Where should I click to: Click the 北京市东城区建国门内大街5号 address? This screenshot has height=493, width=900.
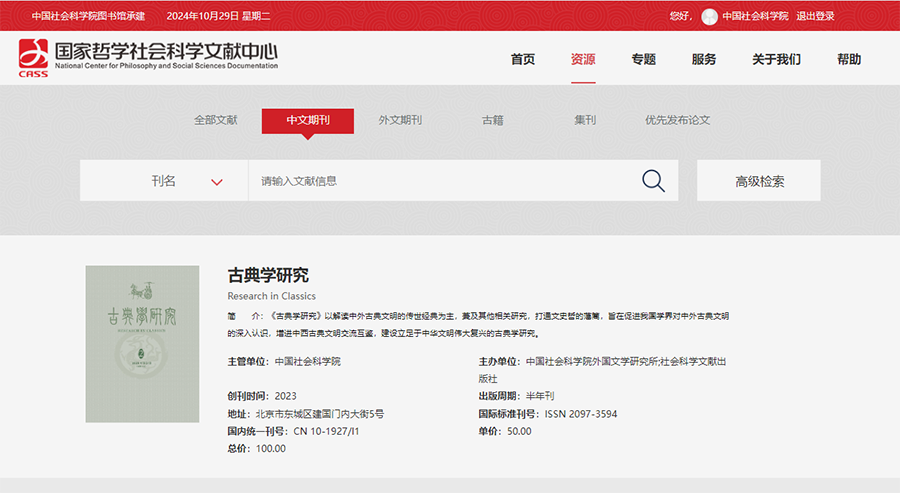[x=320, y=414]
